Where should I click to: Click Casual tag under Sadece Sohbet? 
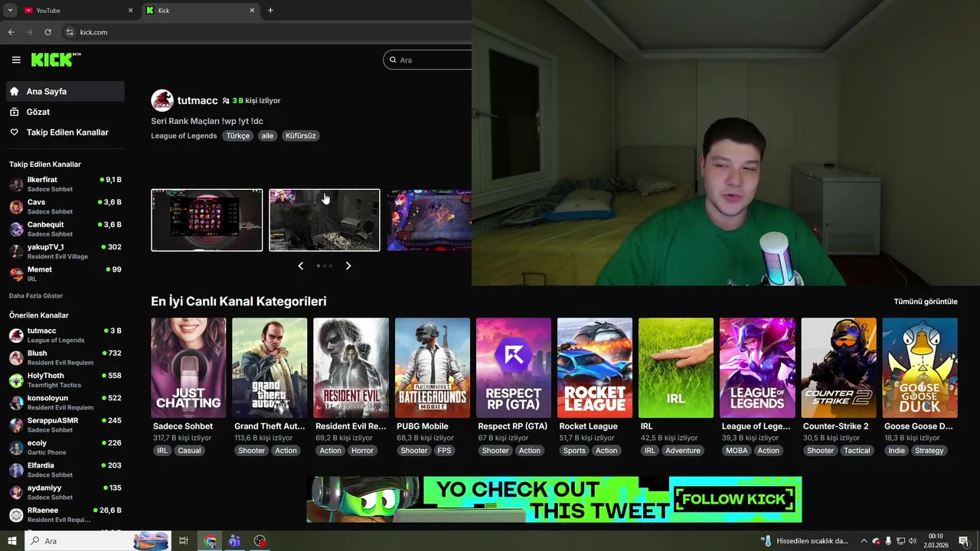tap(189, 451)
